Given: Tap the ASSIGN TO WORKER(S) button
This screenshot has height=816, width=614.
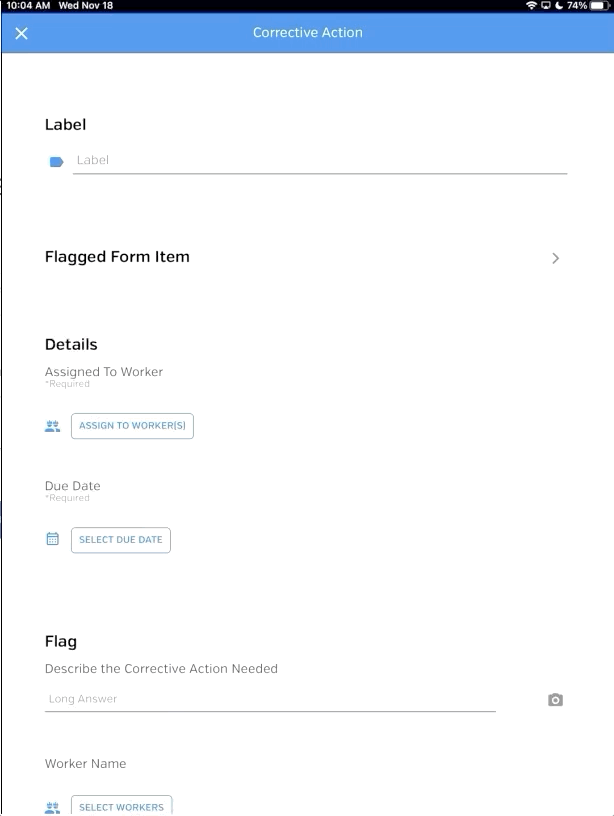Looking at the screenshot, I should [x=132, y=426].
